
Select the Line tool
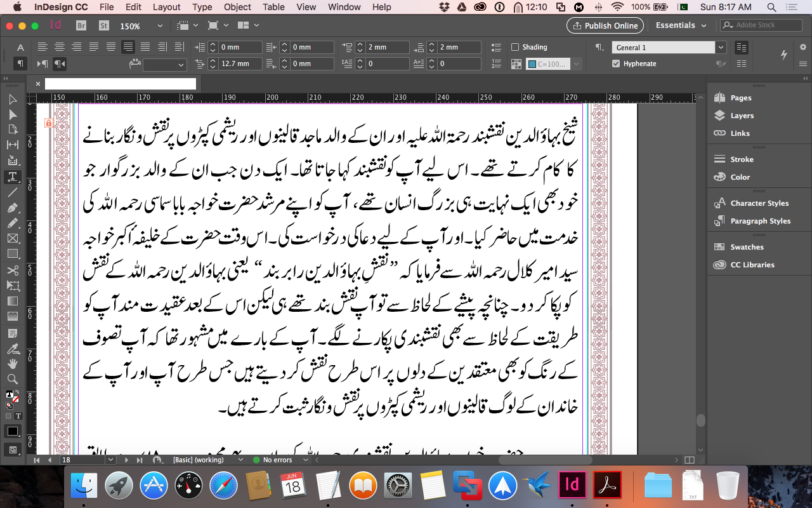(13, 192)
